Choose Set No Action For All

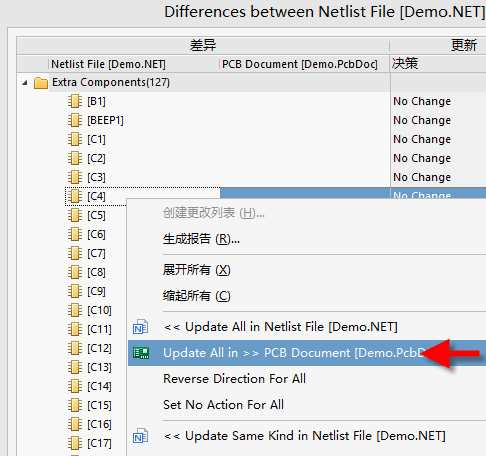click(223, 405)
